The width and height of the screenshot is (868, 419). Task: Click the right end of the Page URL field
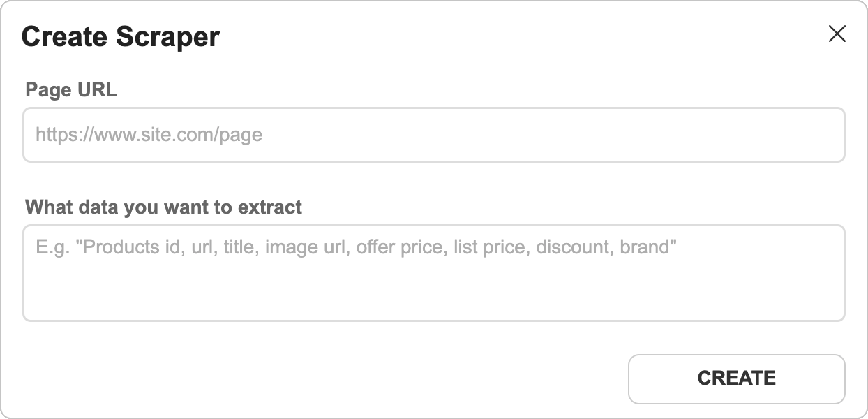(823, 135)
